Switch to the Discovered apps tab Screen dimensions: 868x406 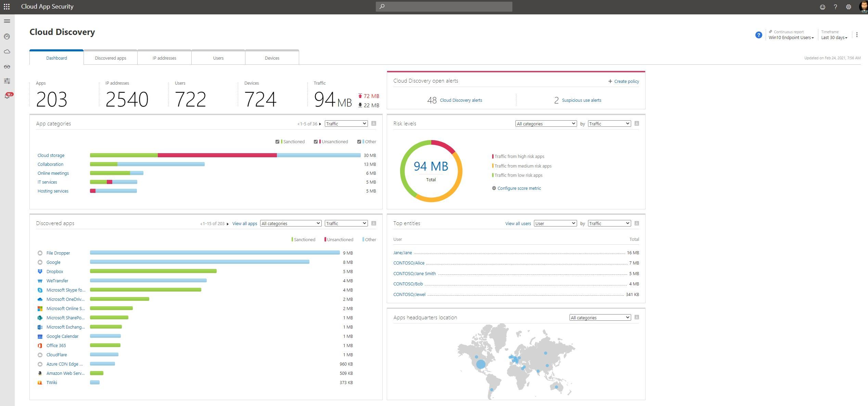111,58
